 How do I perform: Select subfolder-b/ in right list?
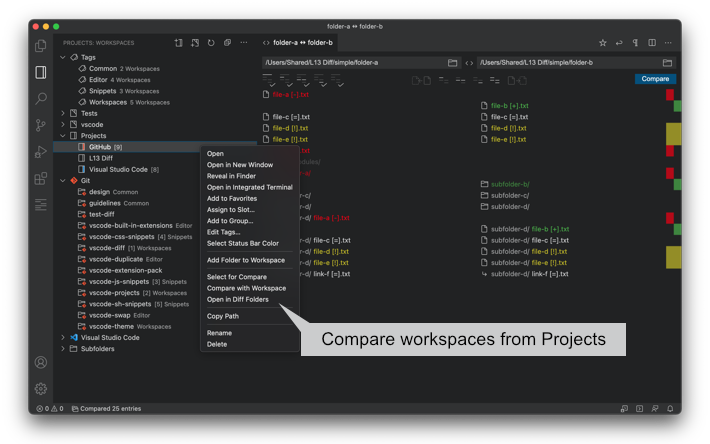[x=510, y=185]
